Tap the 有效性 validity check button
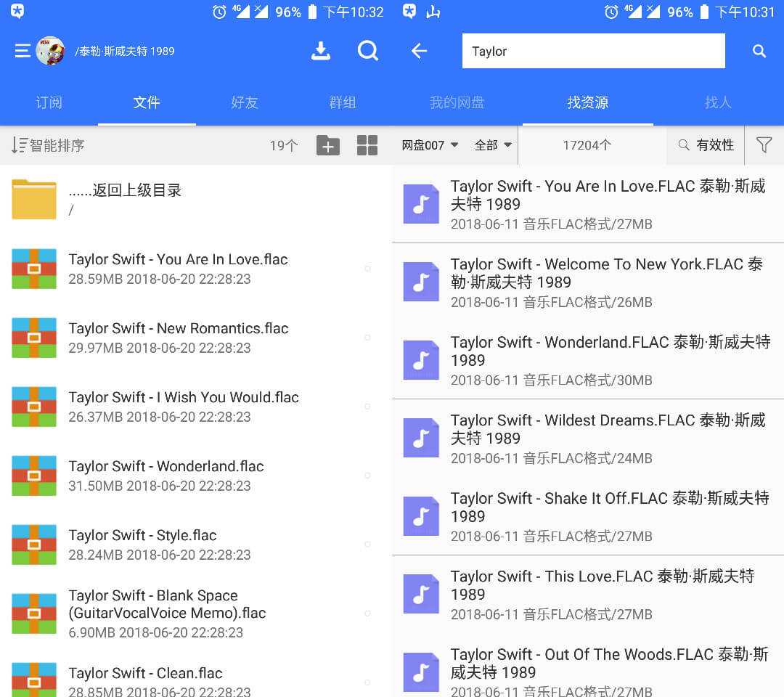 click(x=706, y=145)
